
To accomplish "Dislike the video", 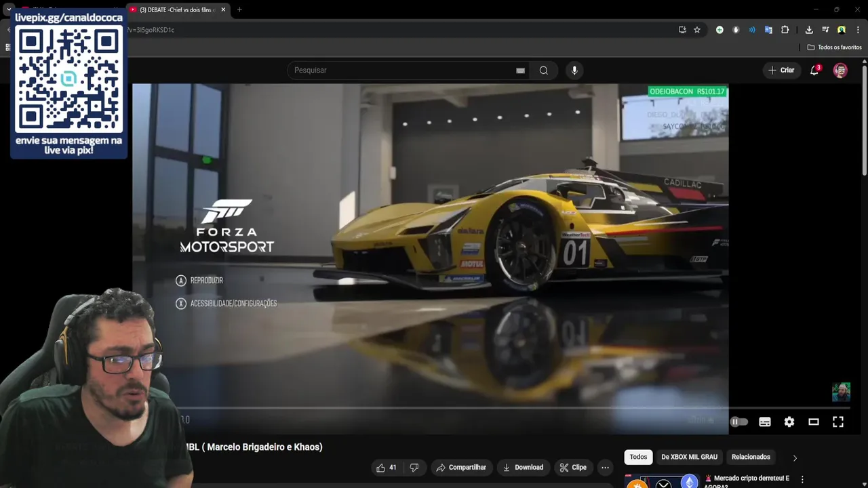I will [414, 468].
